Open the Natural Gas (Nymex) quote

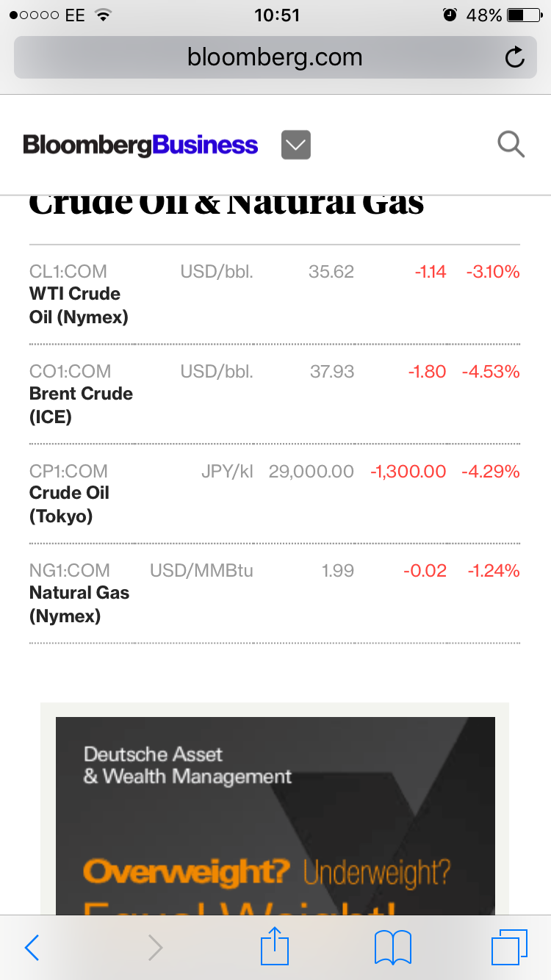click(79, 605)
